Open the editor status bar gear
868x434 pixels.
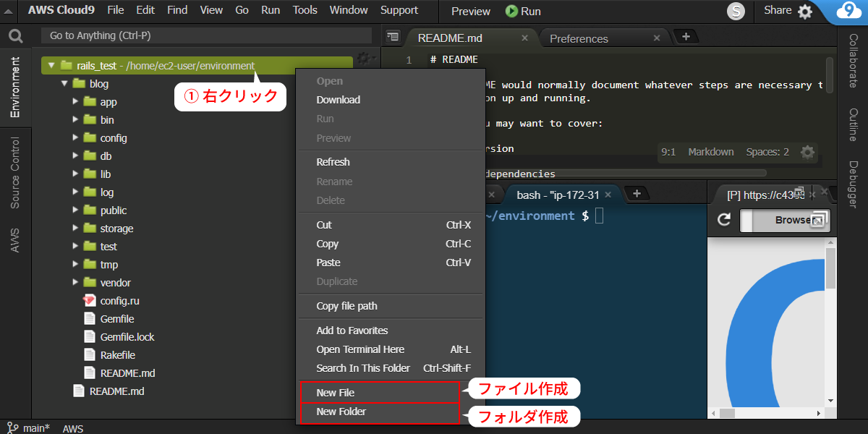[x=807, y=152]
